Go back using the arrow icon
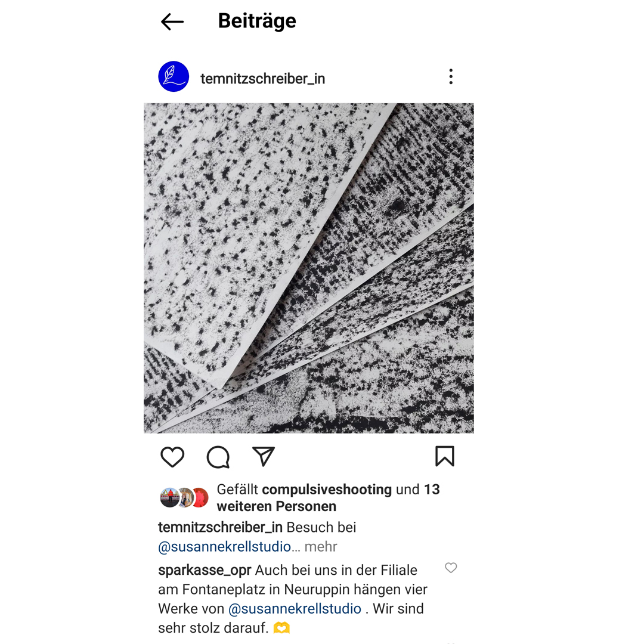 point(172,22)
